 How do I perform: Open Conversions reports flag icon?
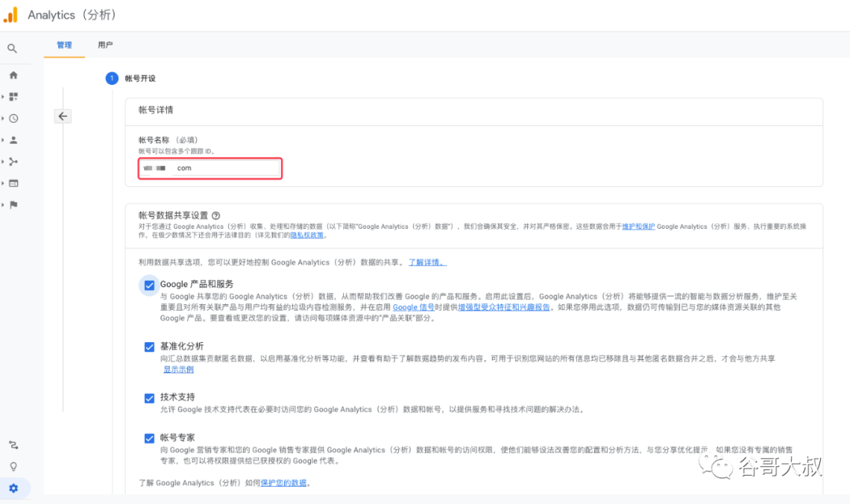[13, 204]
